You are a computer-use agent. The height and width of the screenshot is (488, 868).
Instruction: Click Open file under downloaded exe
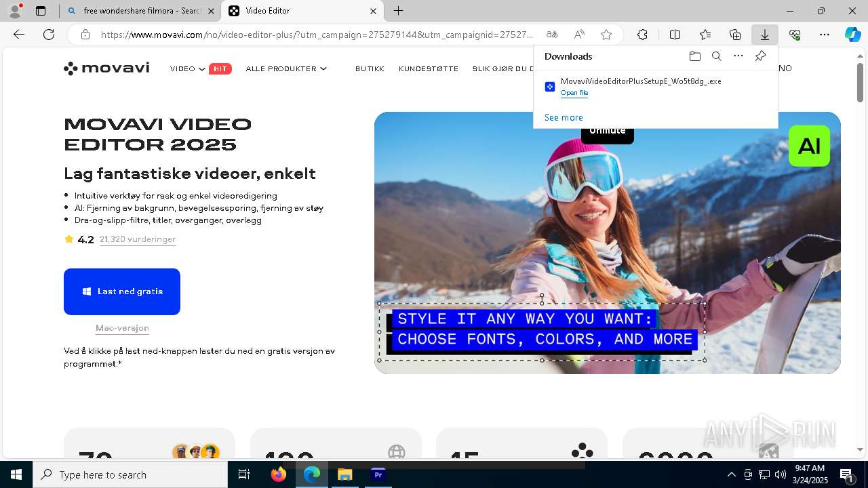tap(574, 93)
